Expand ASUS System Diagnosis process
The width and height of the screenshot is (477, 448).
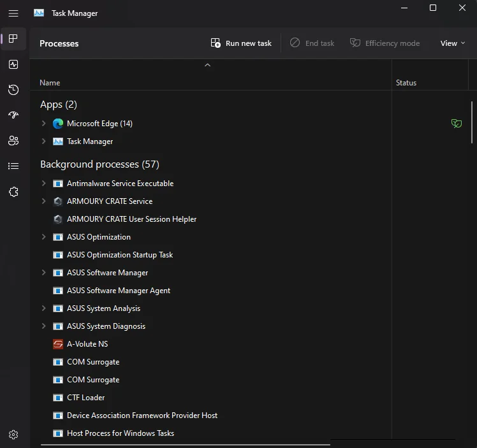coord(43,326)
